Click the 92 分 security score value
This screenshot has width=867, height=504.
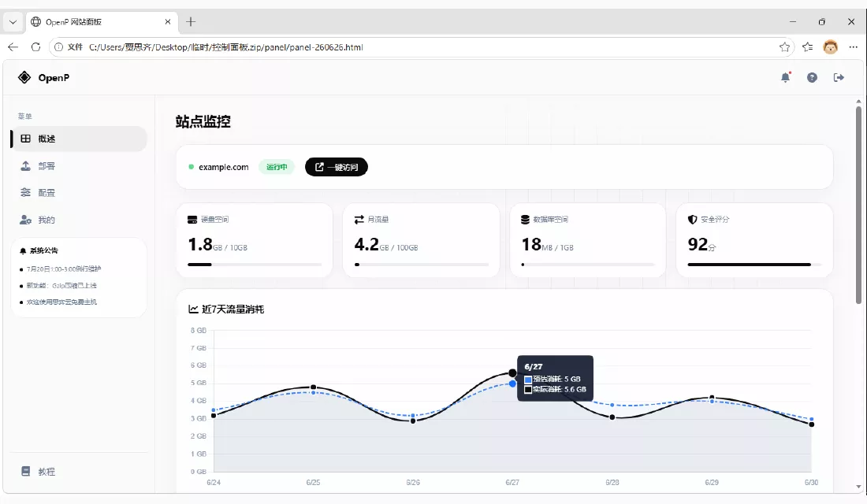point(701,244)
